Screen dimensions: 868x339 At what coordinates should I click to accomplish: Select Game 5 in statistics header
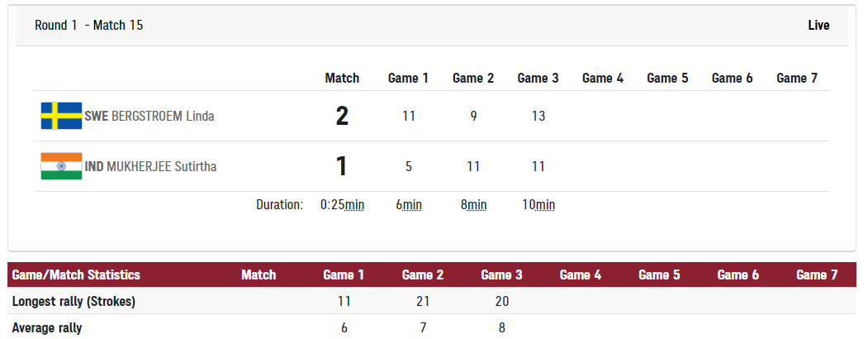click(659, 275)
